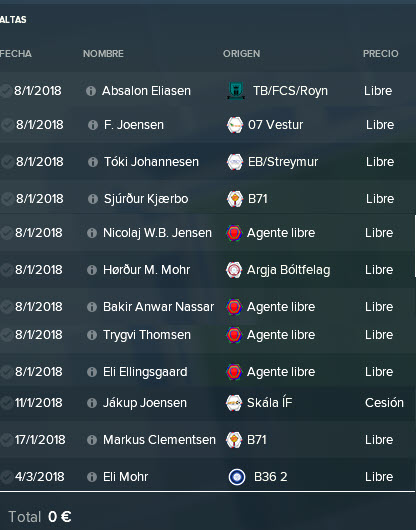The image size is (416, 530).
Task: Sort by the NOMBRE column header
Action: (103, 54)
